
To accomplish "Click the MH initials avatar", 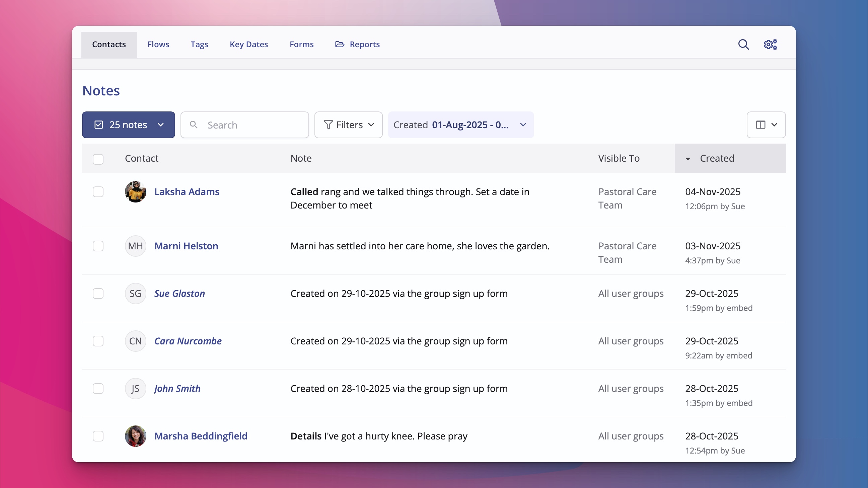I will coord(135,246).
